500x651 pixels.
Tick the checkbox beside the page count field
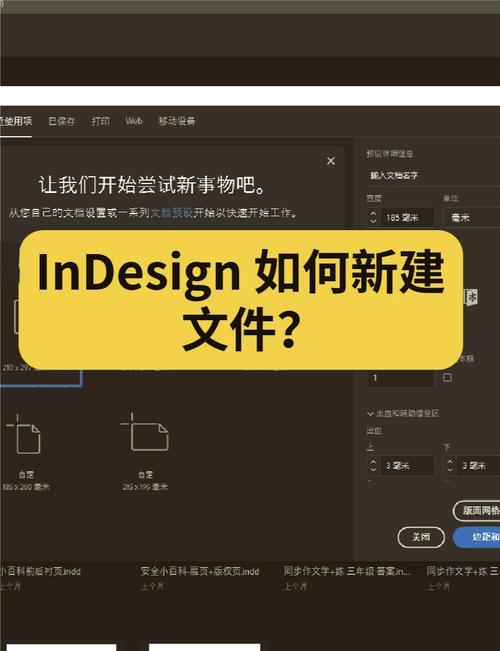tap(447, 377)
